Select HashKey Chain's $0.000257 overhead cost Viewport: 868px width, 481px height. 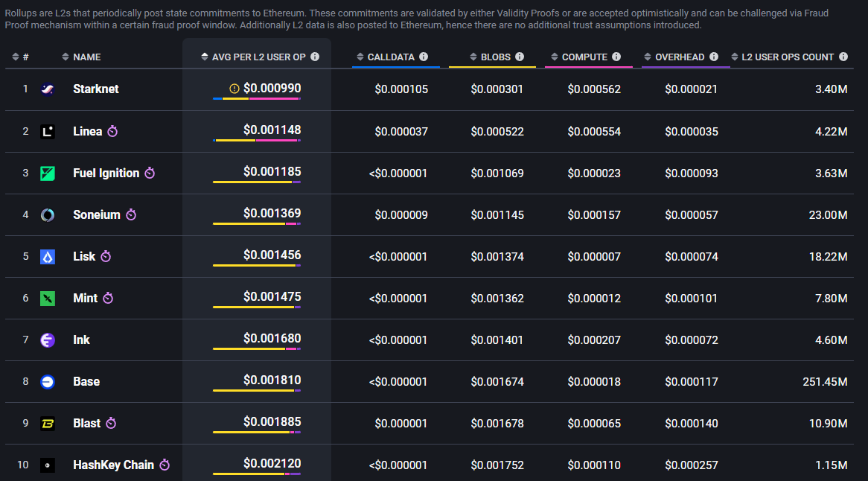[x=692, y=465]
